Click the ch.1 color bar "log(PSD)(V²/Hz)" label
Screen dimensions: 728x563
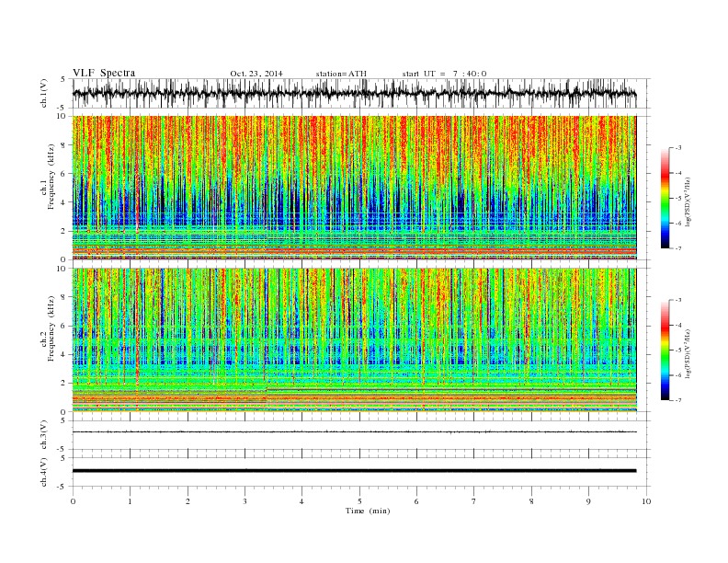[x=689, y=202]
